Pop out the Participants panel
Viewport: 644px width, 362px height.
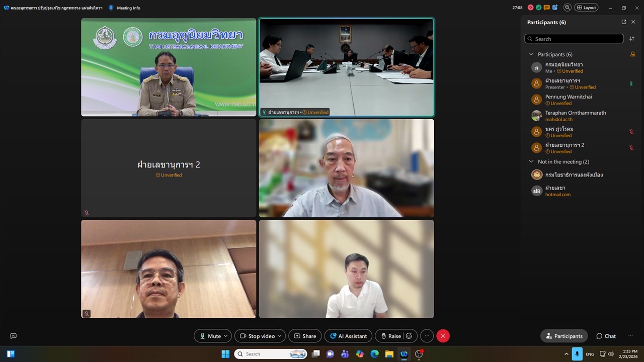click(x=624, y=22)
